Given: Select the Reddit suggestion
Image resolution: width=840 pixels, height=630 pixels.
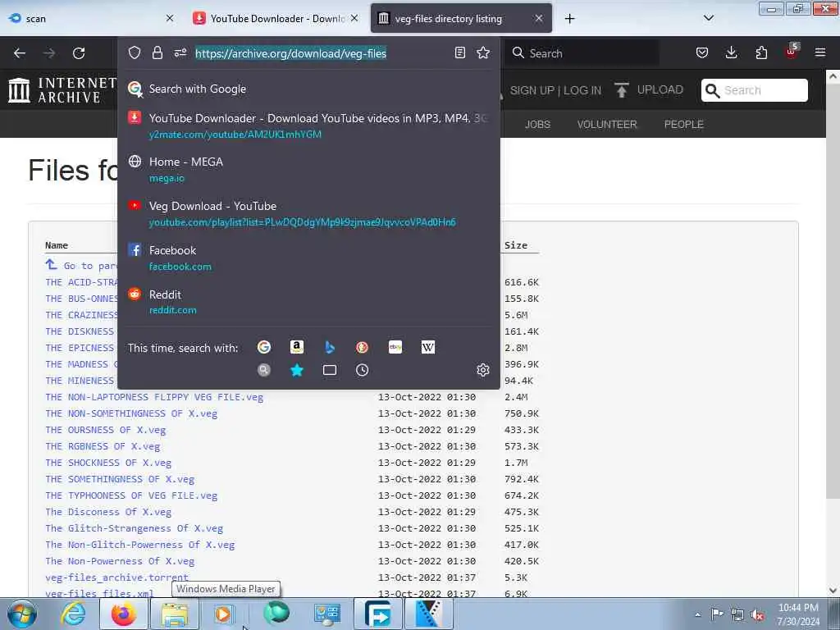Looking at the screenshot, I should (308, 302).
